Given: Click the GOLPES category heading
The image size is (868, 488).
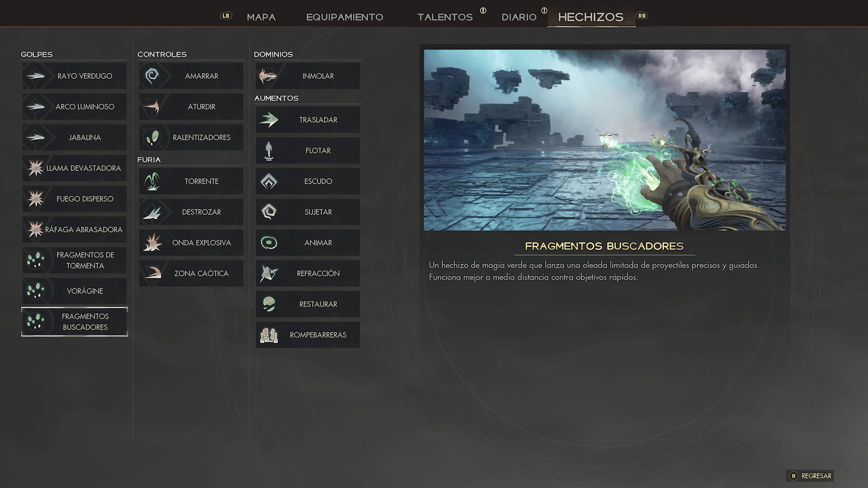Looking at the screenshot, I should tap(37, 54).
